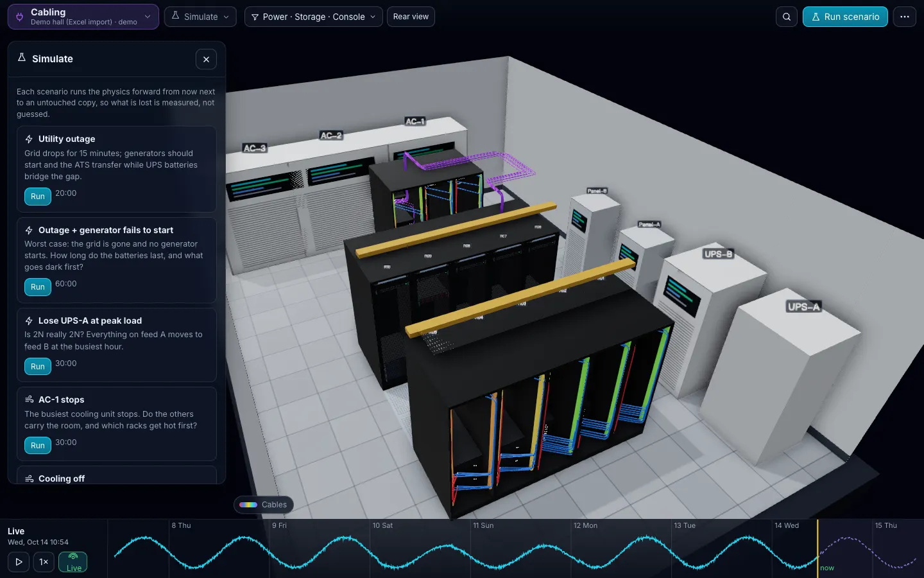Click the funnel icon in the filter button
The image size is (924, 578).
click(x=255, y=17)
